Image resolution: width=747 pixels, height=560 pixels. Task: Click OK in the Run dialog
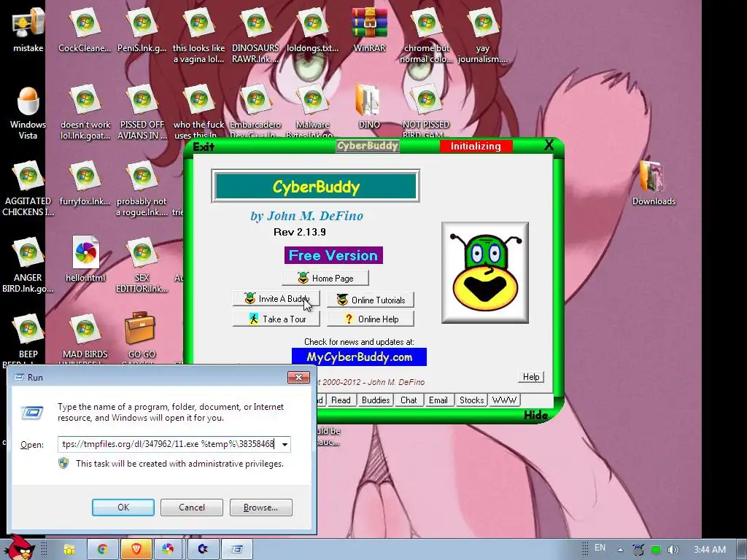point(123,507)
